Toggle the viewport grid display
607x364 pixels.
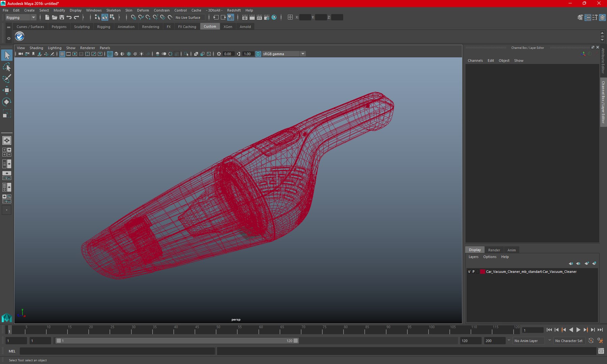(x=62, y=54)
